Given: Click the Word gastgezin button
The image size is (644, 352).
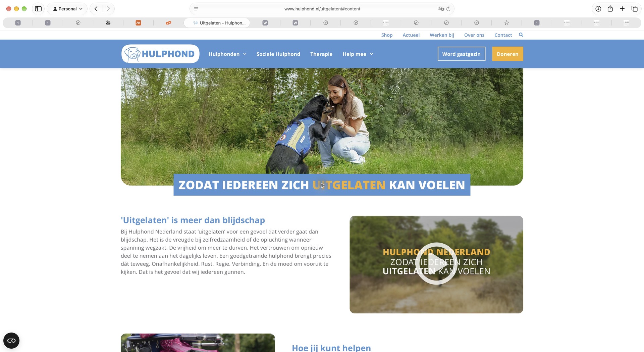Looking at the screenshot, I should click(x=461, y=54).
